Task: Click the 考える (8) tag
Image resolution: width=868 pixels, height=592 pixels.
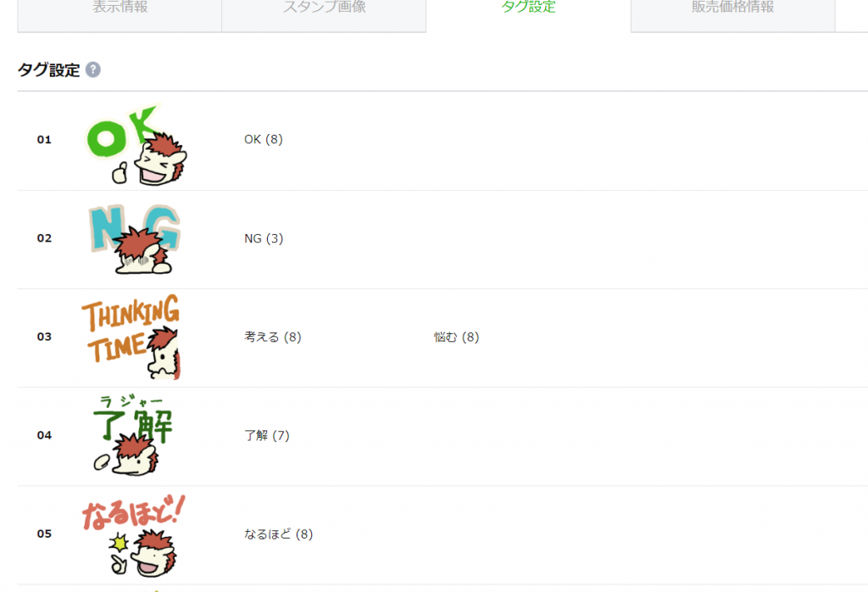Action: [x=273, y=337]
